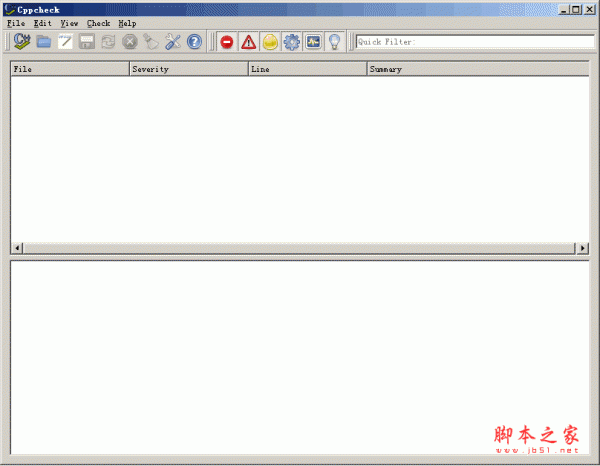
Task: Sort results by Summary column header
Action: (478, 69)
